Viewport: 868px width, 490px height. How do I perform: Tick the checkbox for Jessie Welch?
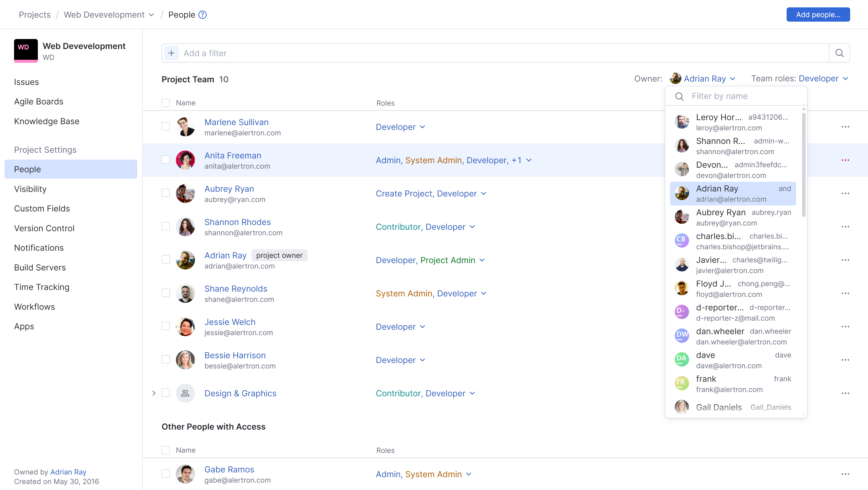[x=166, y=326]
